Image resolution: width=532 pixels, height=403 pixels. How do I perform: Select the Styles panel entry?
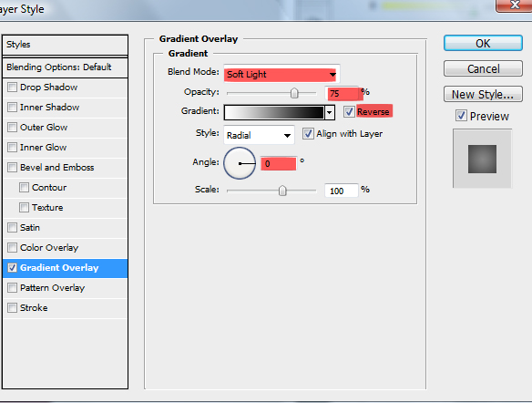pyautogui.click(x=65, y=45)
